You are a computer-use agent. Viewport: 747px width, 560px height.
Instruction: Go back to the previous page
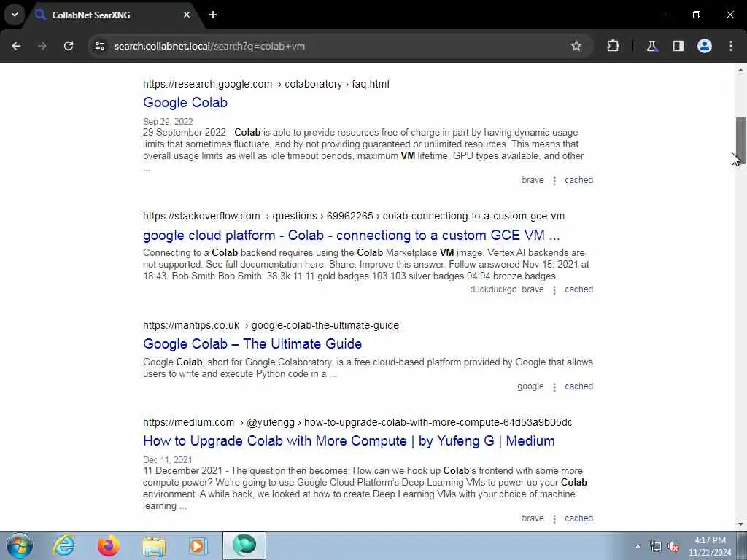click(x=16, y=46)
